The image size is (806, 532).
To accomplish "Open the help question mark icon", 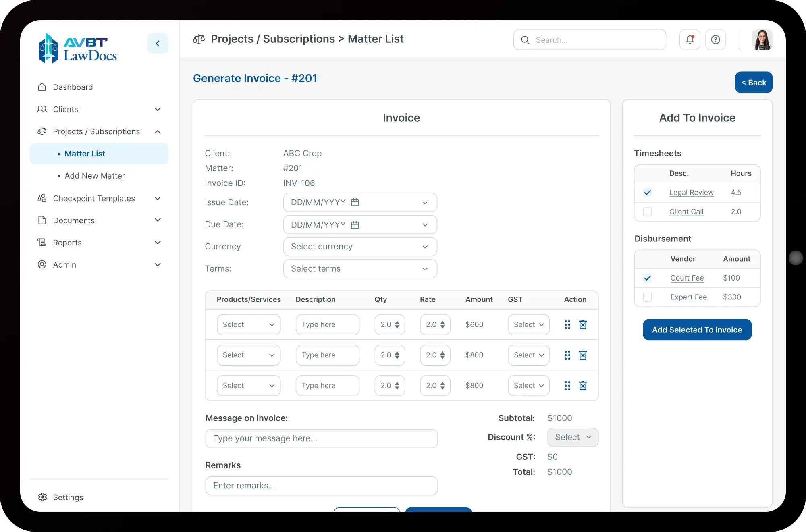I will [716, 39].
